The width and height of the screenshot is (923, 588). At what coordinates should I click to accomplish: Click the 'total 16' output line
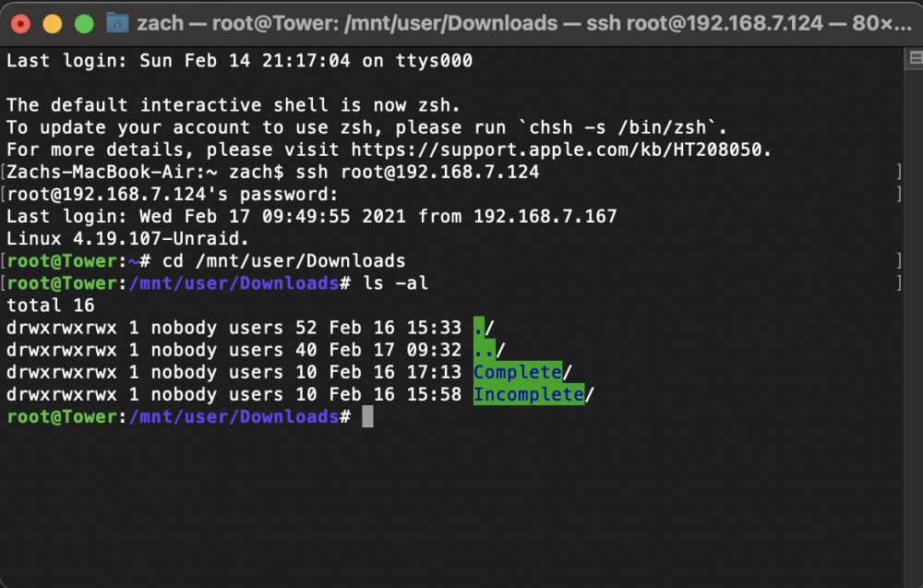click(50, 305)
